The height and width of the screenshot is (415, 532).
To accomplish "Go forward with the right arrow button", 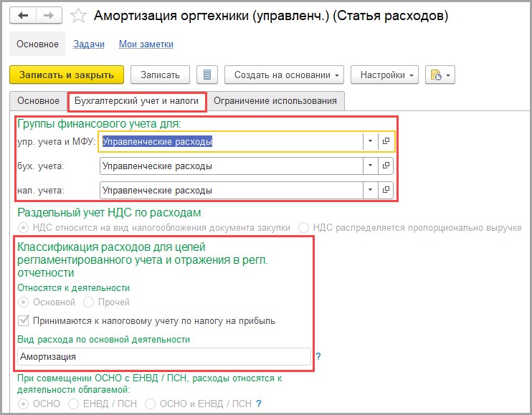I will click(x=49, y=16).
